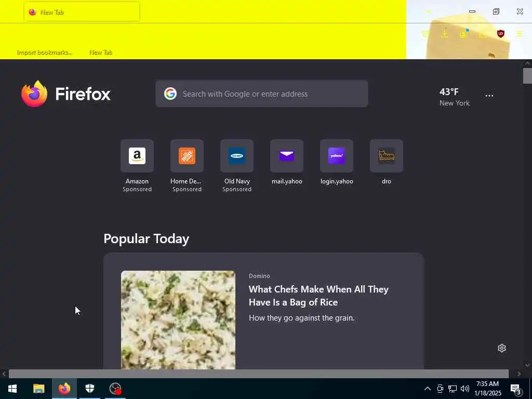Click the Meet Now tray icon

click(440, 389)
